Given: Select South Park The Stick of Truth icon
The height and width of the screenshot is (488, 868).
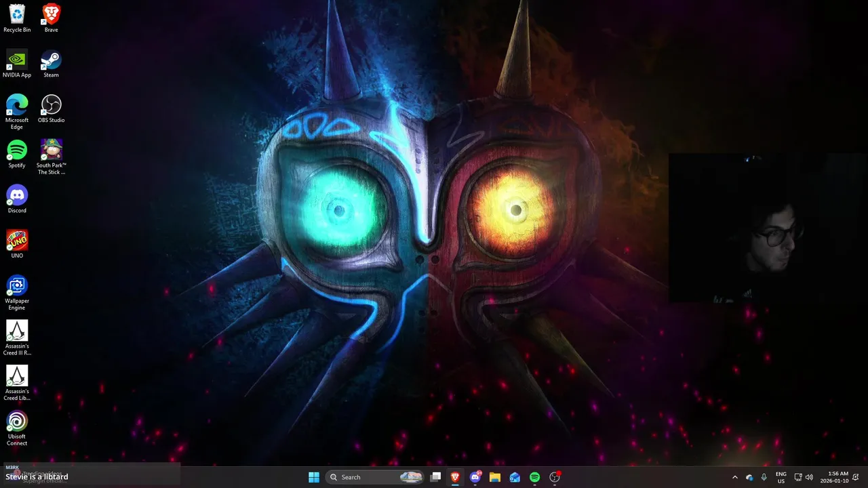Looking at the screenshot, I should (x=51, y=157).
